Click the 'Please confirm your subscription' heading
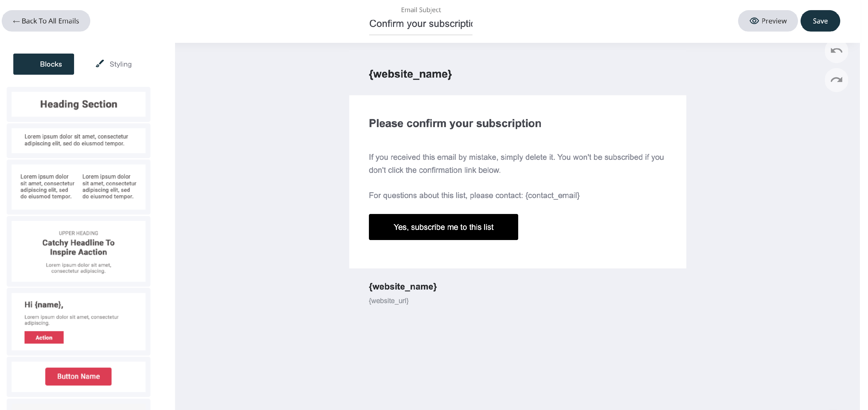Viewport: 868px width, 410px height. [x=455, y=123]
